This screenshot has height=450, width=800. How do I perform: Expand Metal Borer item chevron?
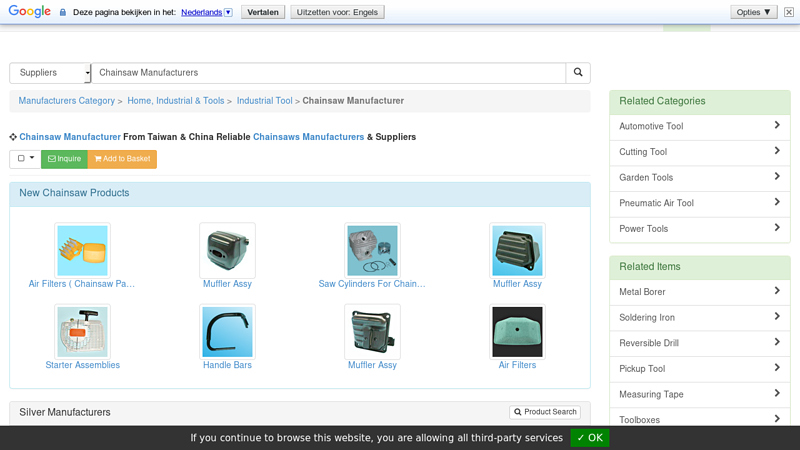click(x=777, y=291)
